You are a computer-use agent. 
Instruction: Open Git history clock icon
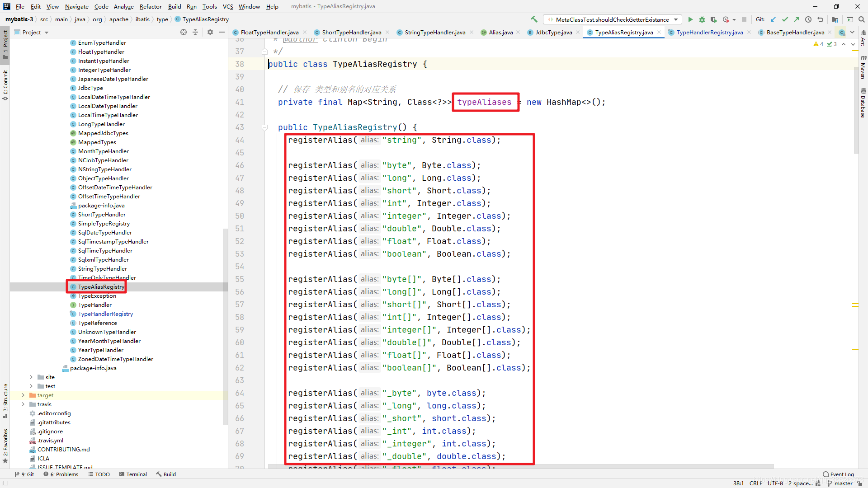808,19
